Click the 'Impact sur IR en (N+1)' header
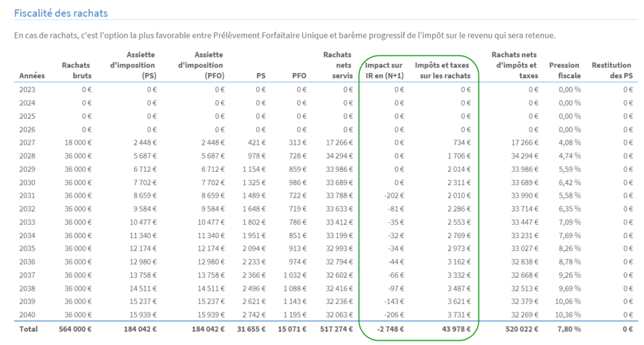 click(384, 71)
